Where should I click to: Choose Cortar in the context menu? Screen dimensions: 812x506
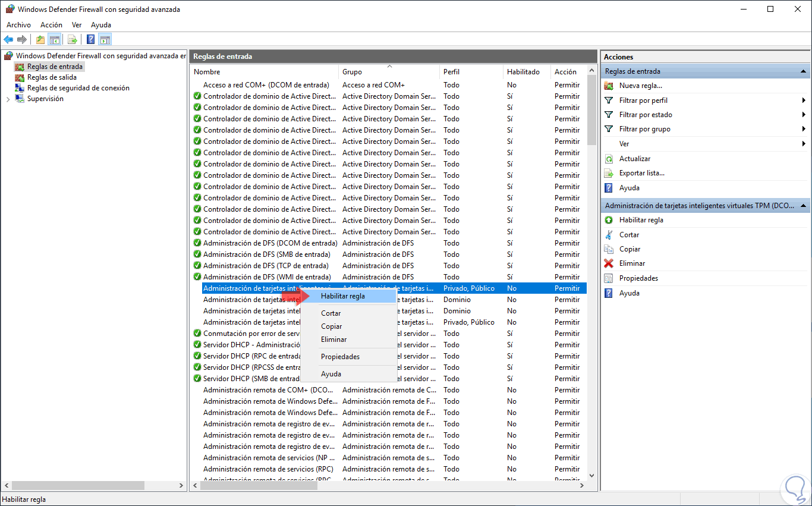pyautogui.click(x=348, y=313)
